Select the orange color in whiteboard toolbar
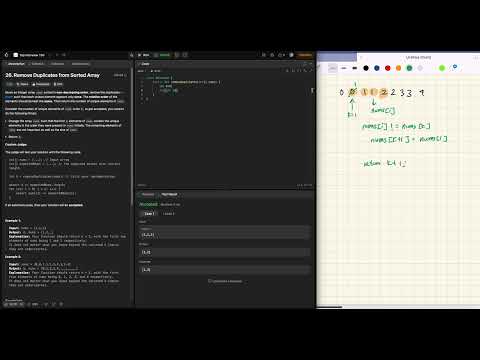 pos(398,68)
